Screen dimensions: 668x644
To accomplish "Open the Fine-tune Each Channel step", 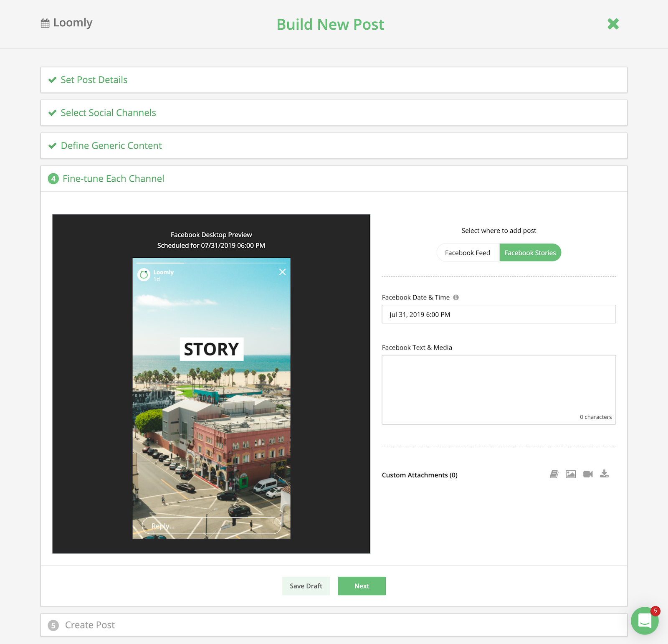I will [113, 178].
